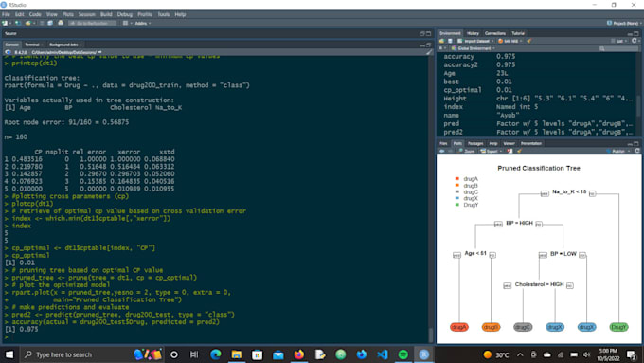Viewport: 644px width, 363px height.
Task: Open the Session menu
Action: (x=87, y=14)
